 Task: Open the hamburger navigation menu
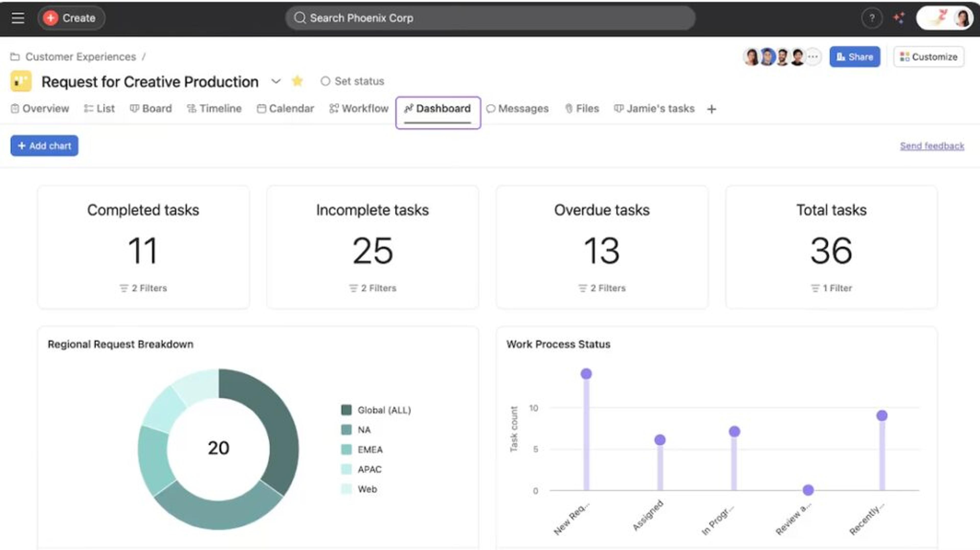[x=18, y=18]
